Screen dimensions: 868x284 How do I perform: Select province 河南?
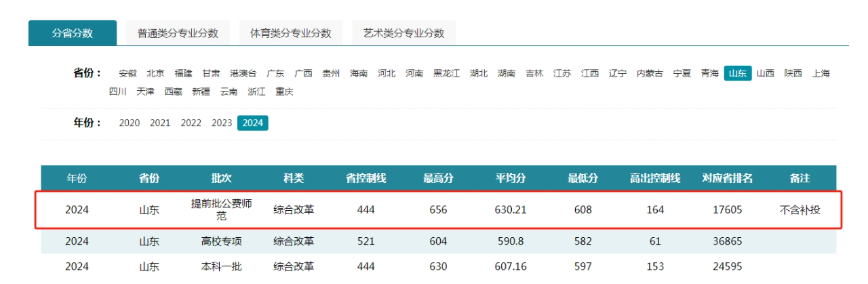tap(414, 73)
